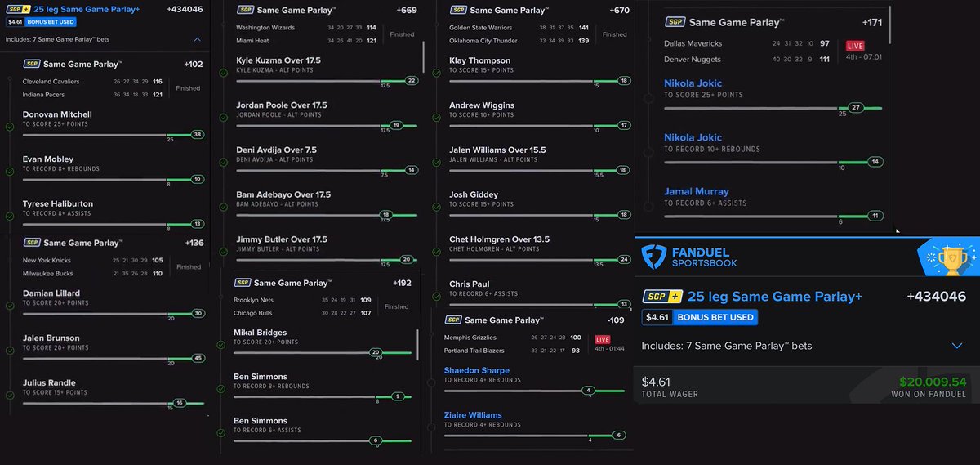Click the Jalen Brunson 20+ points progress bar
The height and width of the screenshot is (465, 980).
tap(113, 358)
